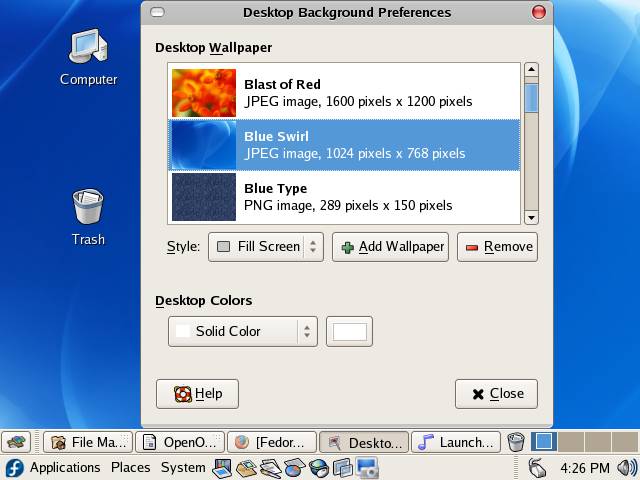Open the Applications menu
The height and width of the screenshot is (480, 640).
(x=64, y=467)
